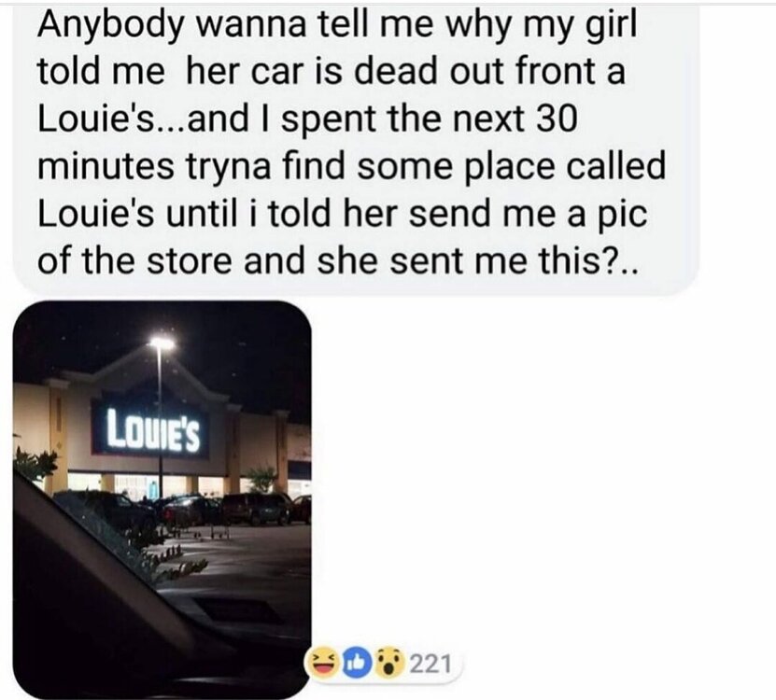Click the text 'she sent me this?..'

click(x=477, y=261)
